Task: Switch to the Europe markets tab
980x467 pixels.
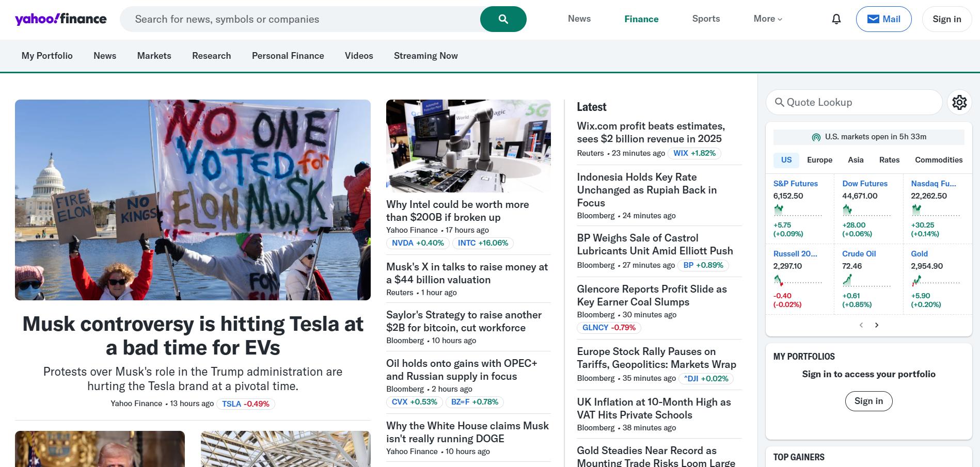Action: pos(819,160)
